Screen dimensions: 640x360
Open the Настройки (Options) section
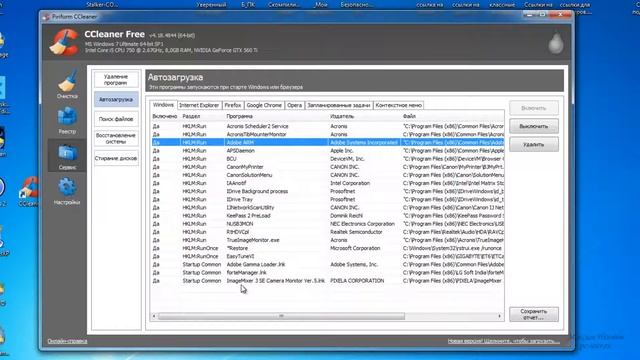click(x=67, y=191)
